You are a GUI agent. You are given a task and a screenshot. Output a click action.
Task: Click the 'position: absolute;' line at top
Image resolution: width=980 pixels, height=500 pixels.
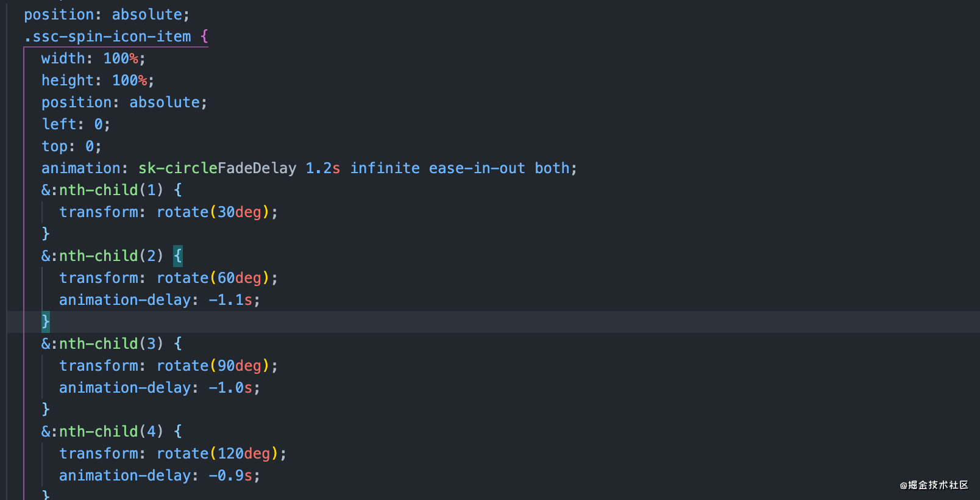click(x=107, y=15)
